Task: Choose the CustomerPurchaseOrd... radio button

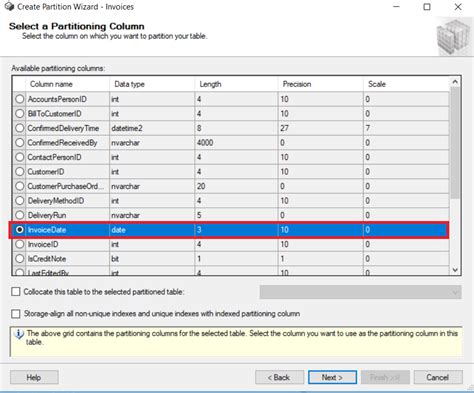Action: pos(20,186)
